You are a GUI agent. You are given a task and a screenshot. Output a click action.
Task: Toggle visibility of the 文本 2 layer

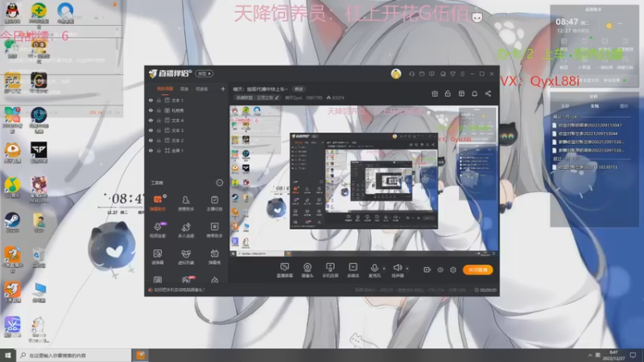tap(151, 140)
